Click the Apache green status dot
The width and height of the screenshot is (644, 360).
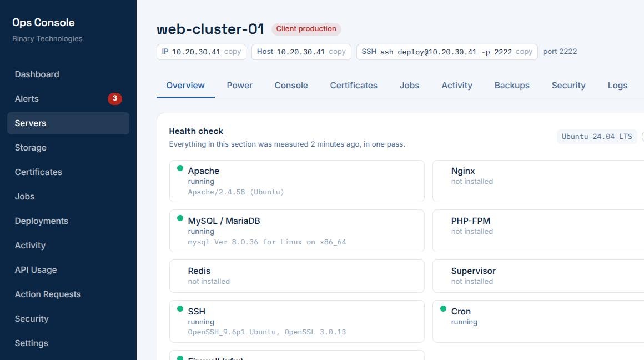point(180,168)
